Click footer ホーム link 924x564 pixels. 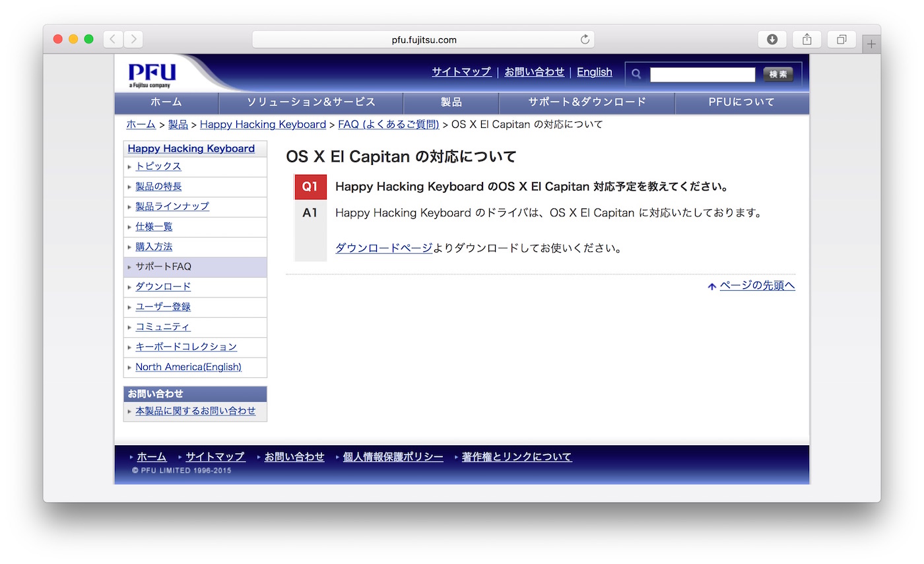coord(152,456)
